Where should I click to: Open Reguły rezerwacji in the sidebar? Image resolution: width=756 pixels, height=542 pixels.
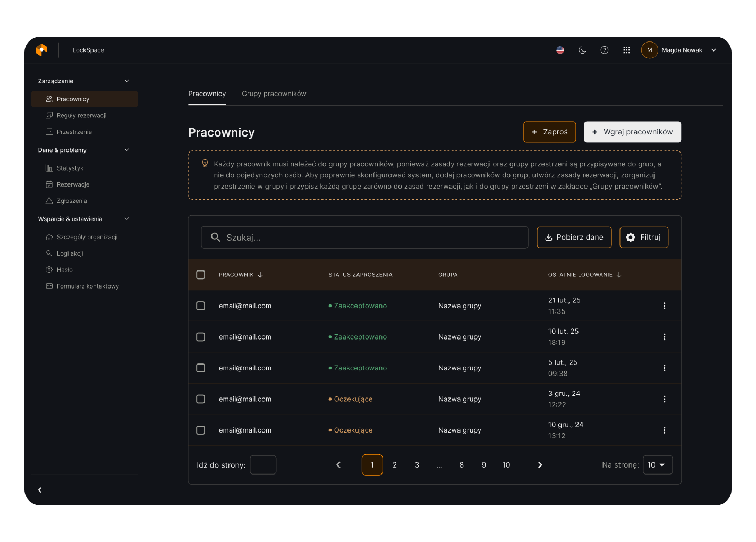(81, 116)
